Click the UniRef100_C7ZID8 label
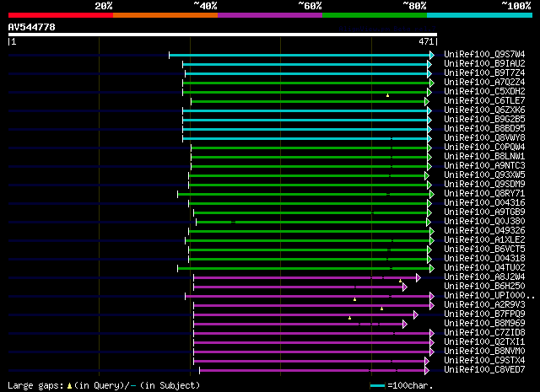 coord(484,333)
